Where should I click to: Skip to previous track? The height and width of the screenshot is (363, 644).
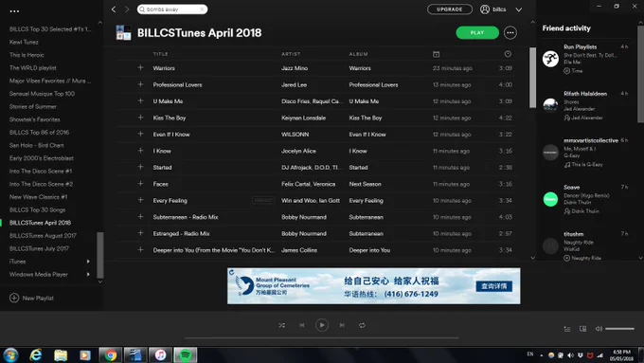pyautogui.click(x=302, y=325)
